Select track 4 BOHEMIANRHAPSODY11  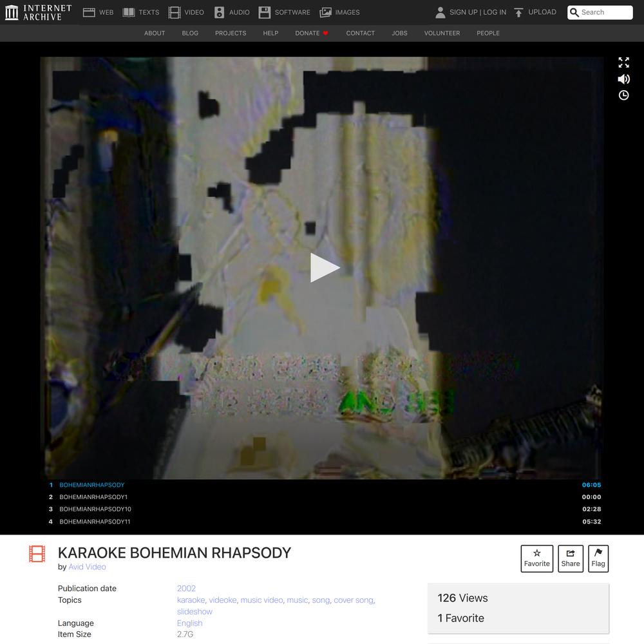tap(325, 522)
